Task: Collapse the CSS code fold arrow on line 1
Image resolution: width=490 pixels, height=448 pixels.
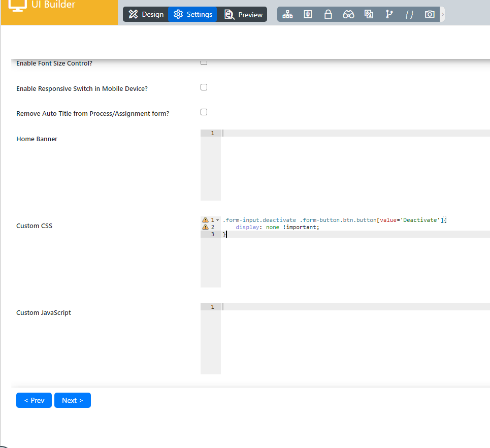Action: (x=217, y=220)
